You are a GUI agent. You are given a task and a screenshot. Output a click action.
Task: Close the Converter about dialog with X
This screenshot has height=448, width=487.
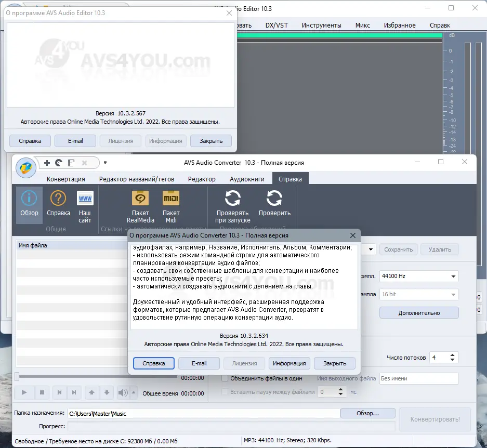[x=353, y=235]
